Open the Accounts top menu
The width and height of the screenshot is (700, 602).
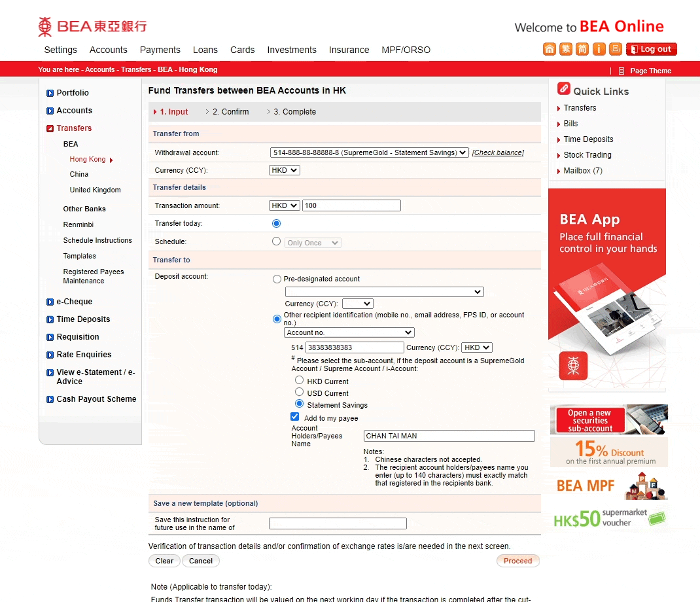point(109,50)
